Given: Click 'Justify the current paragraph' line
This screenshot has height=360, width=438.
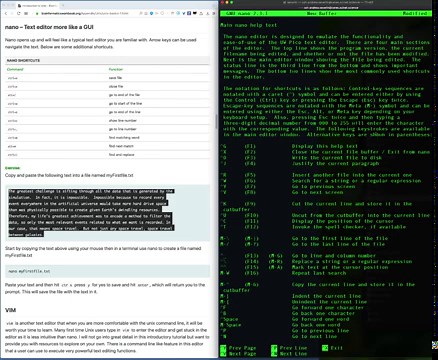Looking at the screenshot, I should pos(335,163).
